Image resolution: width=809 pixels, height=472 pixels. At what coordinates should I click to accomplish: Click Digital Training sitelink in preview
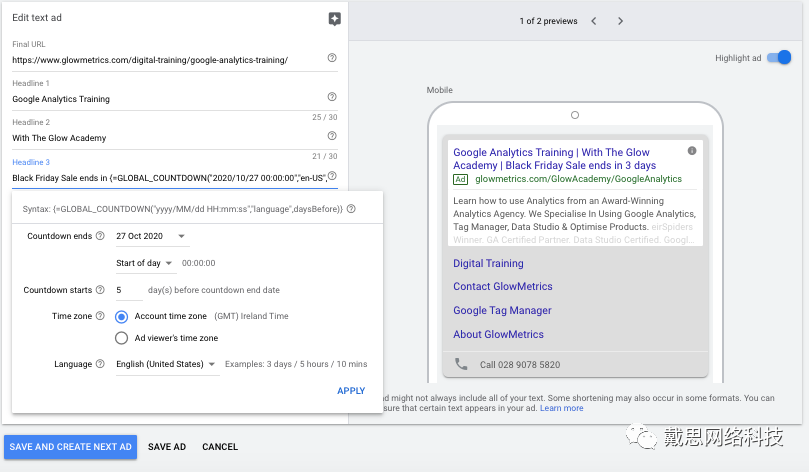pos(488,263)
